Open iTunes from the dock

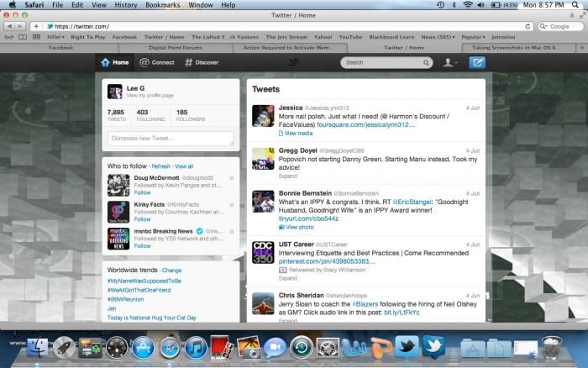[196, 347]
